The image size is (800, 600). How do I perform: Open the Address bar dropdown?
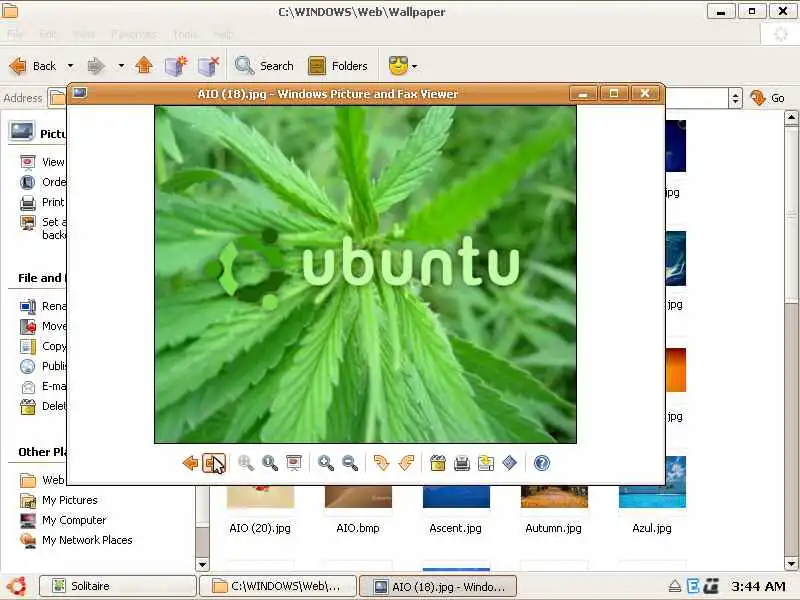(x=735, y=98)
